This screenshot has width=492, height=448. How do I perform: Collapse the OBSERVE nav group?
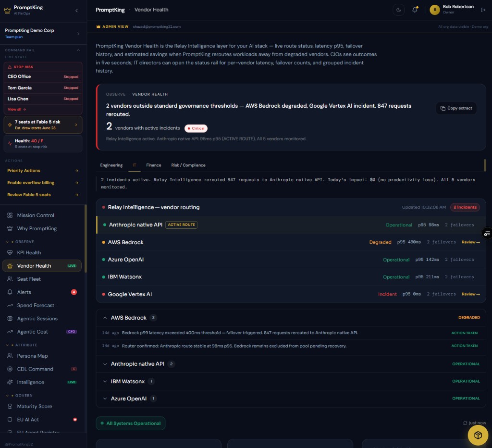tap(7, 242)
